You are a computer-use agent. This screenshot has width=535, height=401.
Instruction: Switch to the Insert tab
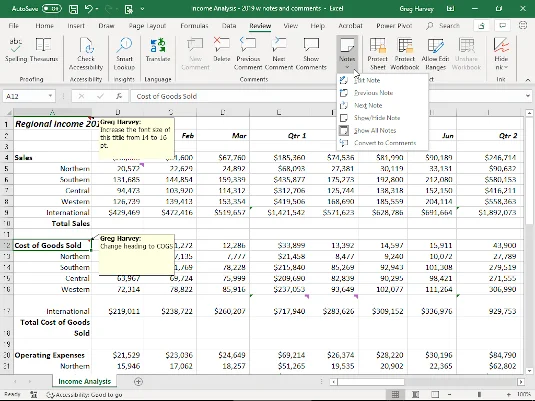76,26
